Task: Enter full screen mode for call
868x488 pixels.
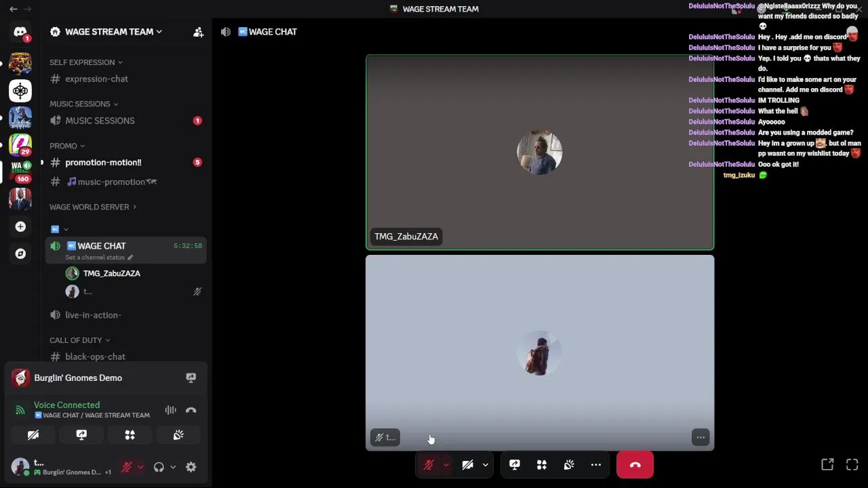Action: pos(852,464)
